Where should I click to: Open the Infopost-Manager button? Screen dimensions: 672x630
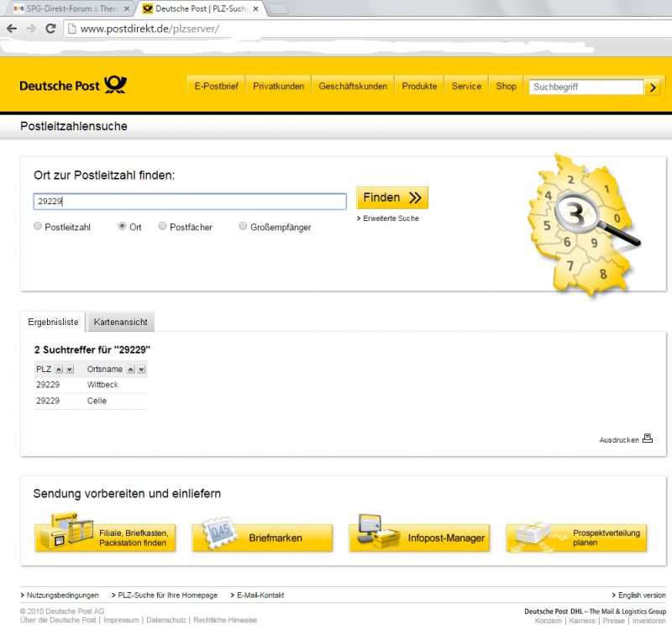[419, 538]
